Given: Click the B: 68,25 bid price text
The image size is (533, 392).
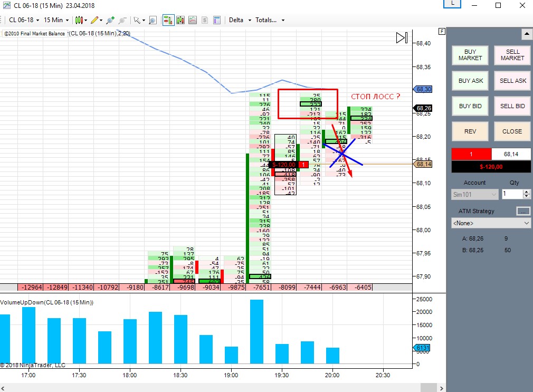Looking at the screenshot, I should 472,250.
